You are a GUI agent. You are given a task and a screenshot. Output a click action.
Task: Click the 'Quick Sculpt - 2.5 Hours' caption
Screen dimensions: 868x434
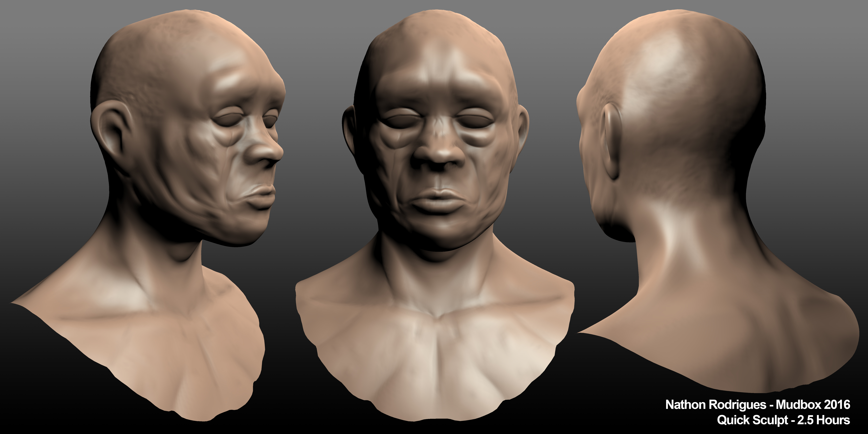pyautogui.click(x=783, y=420)
